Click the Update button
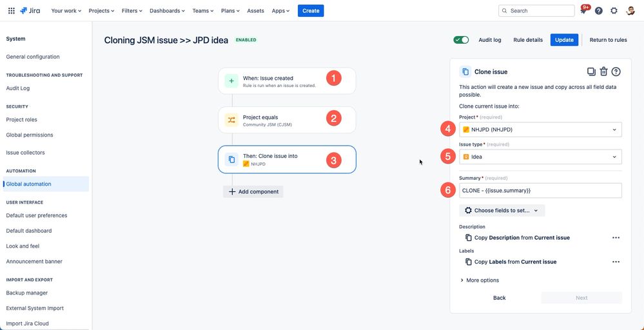Image resolution: width=644 pixels, height=330 pixels. click(564, 40)
